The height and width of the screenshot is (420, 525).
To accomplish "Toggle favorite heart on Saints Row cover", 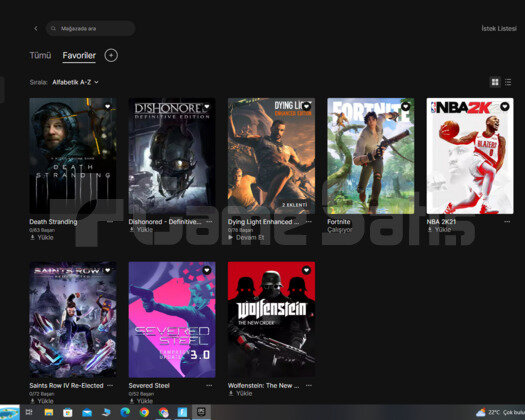I will tap(107, 270).
